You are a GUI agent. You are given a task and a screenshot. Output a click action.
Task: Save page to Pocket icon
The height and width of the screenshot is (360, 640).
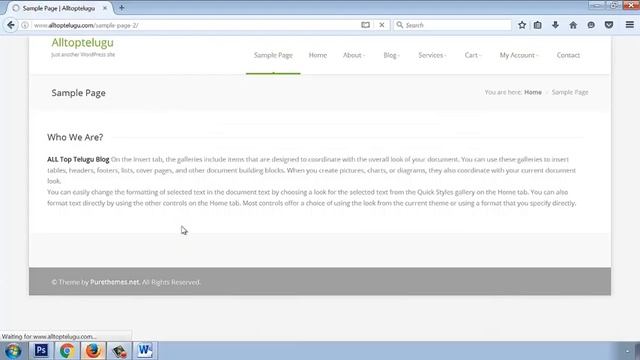pos(609,25)
